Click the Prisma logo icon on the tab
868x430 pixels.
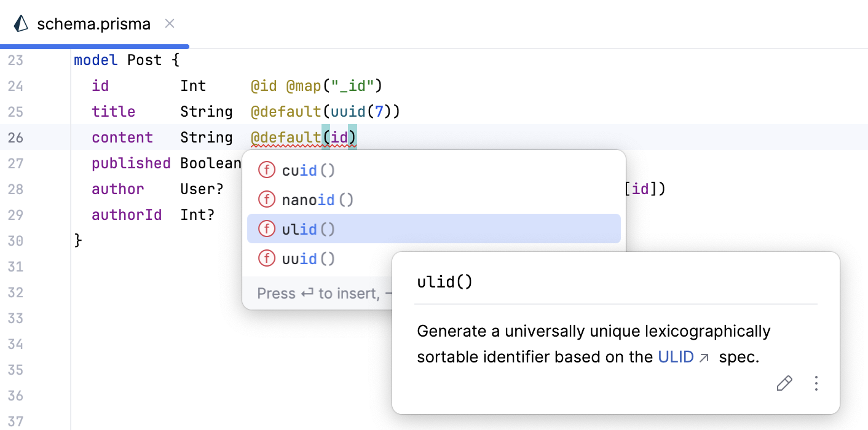point(20,23)
